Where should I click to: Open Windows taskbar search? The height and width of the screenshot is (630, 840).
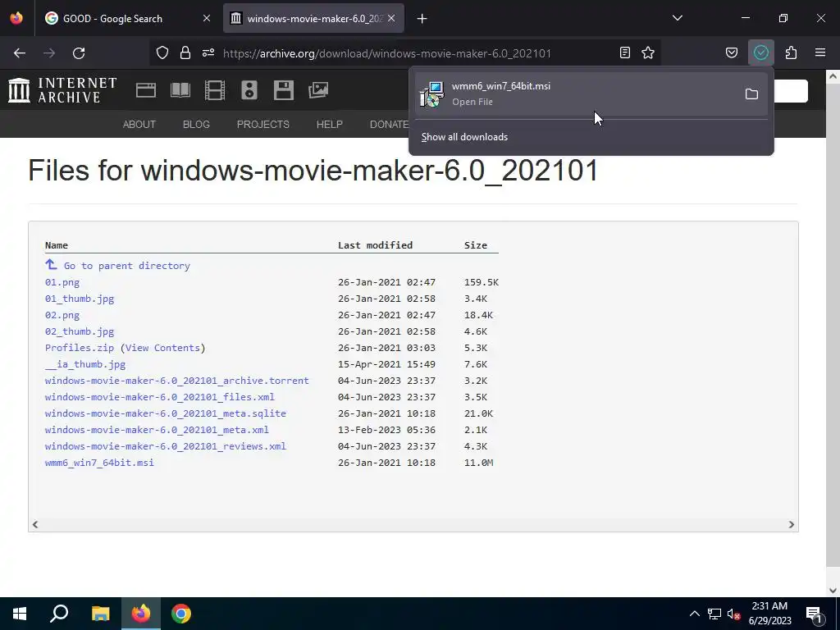(x=59, y=614)
